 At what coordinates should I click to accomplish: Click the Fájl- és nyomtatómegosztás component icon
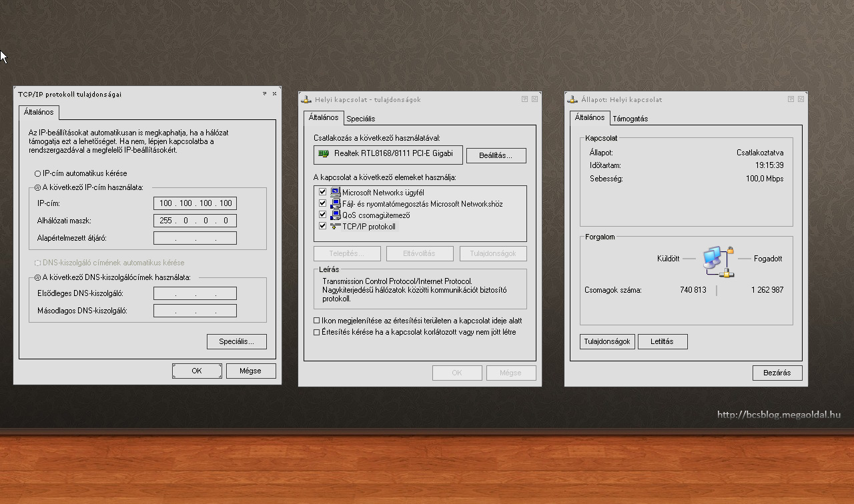point(335,204)
